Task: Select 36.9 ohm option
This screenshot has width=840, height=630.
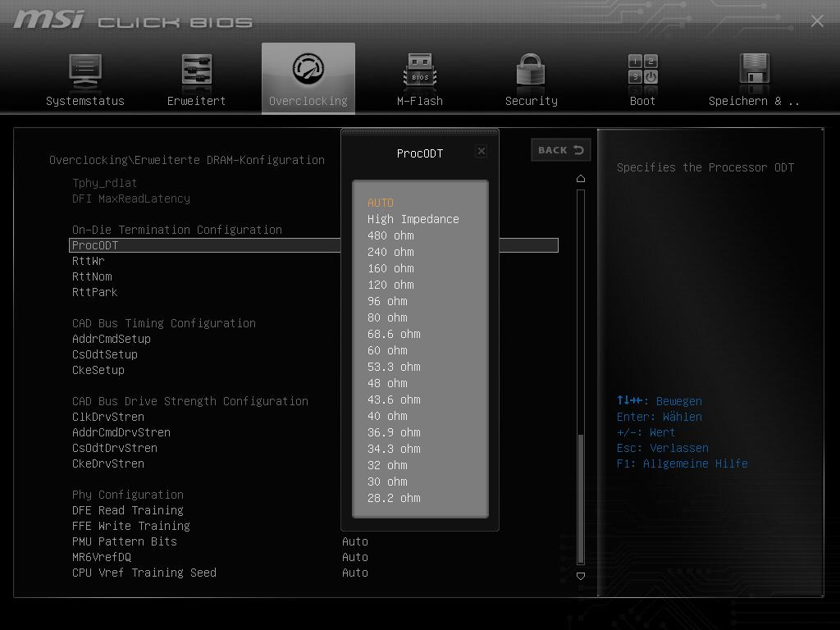Action: click(394, 432)
